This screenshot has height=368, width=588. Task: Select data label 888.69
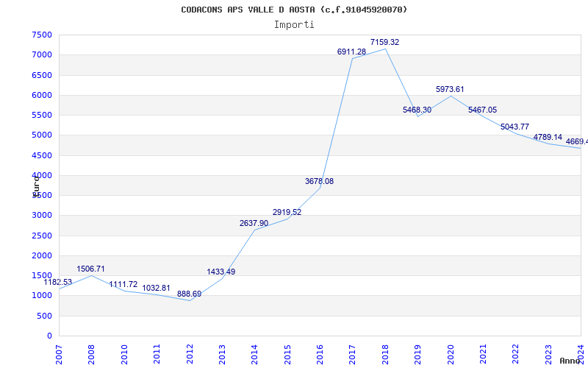[189, 294]
